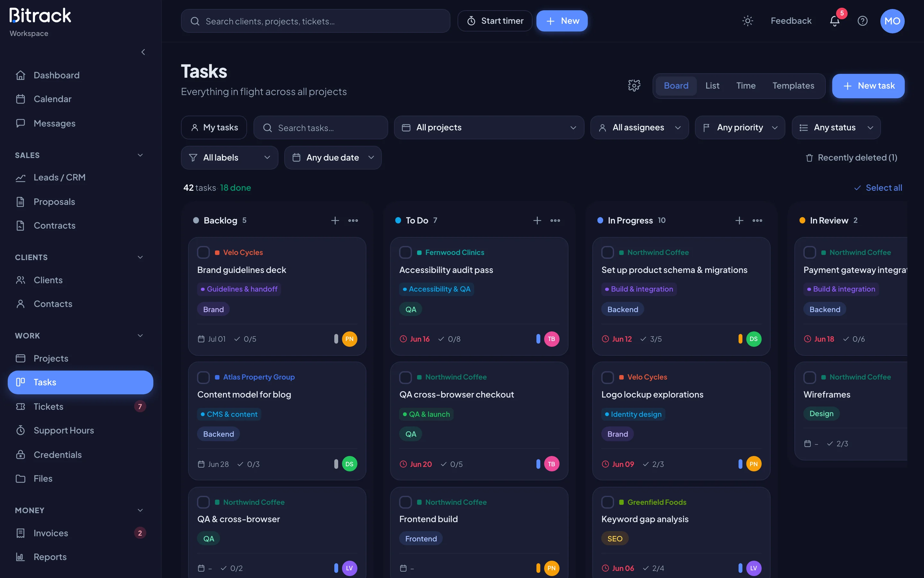Viewport: 924px width, 578px height.
Task: Click orange priority marker on Frontend build card
Action: point(538,568)
